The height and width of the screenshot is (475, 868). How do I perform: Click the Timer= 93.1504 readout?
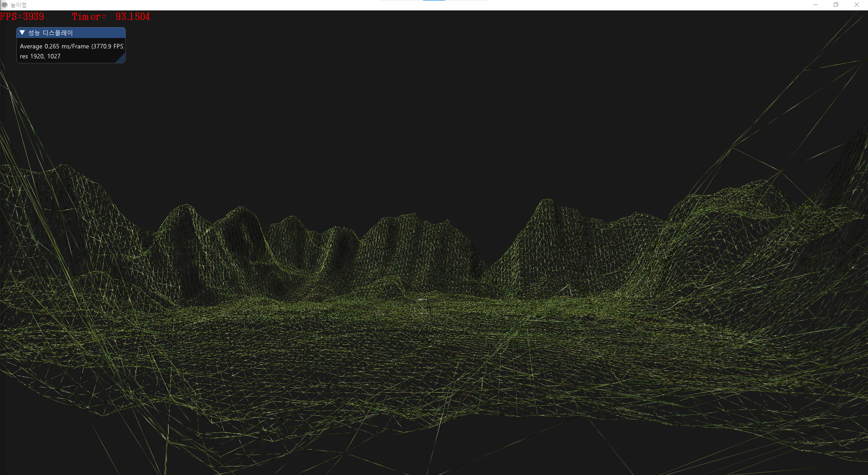pyautogui.click(x=111, y=17)
